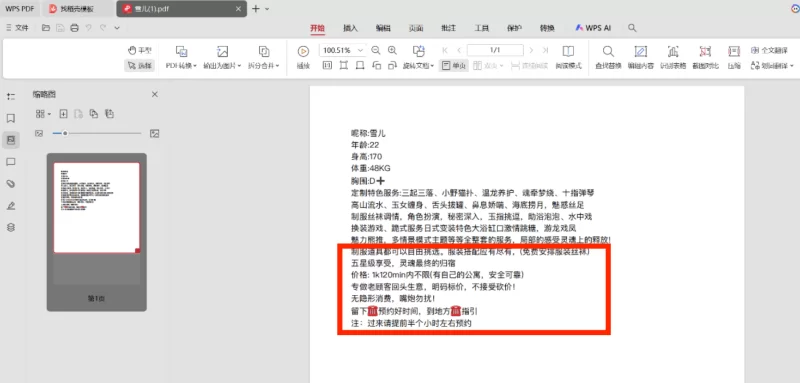
Task: Click the search magnifier beside WPS AI
Action: click(632, 28)
